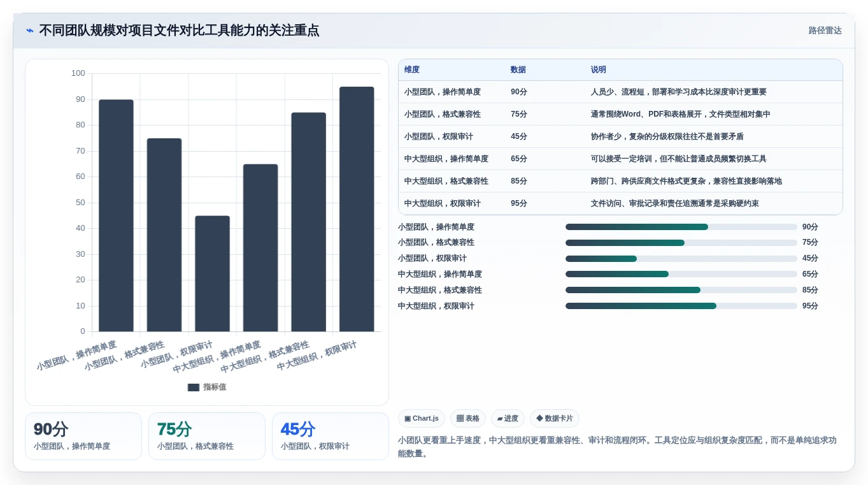The image size is (868, 485).
Task: Click the 小型团队 操作简单度 bar in the chart
Action: [x=116, y=215]
